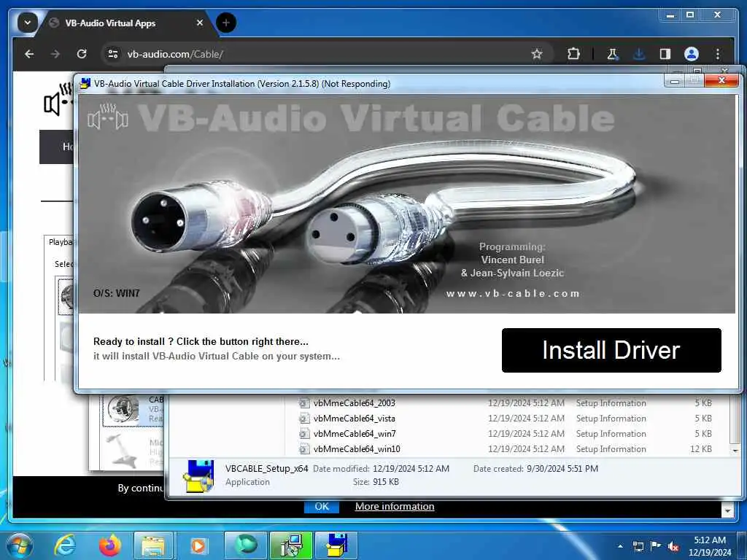Go forward in Chrome browser

pos(55,54)
